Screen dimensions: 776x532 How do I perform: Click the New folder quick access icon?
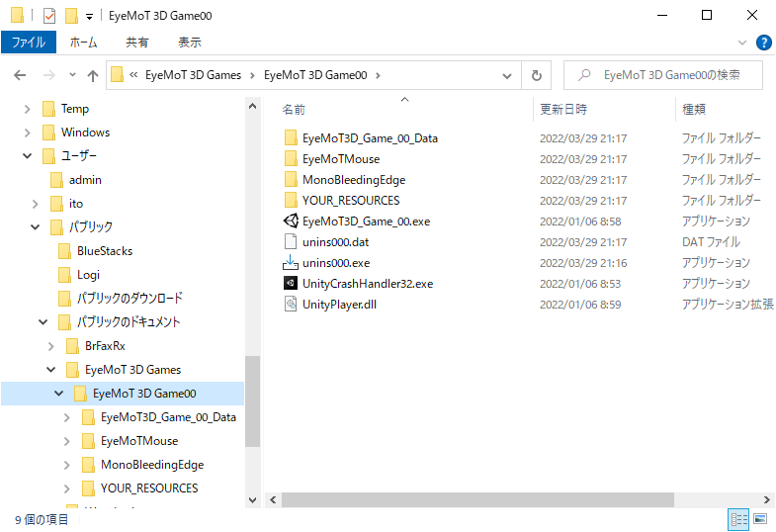[x=72, y=16]
